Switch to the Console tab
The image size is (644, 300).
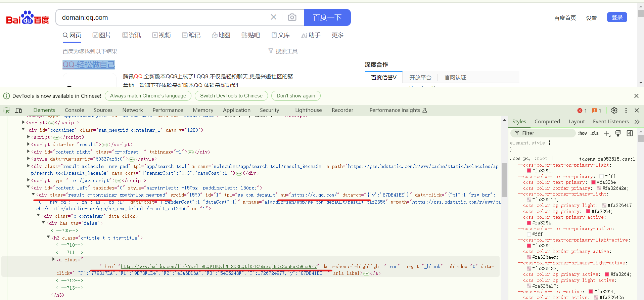pyautogui.click(x=75, y=110)
